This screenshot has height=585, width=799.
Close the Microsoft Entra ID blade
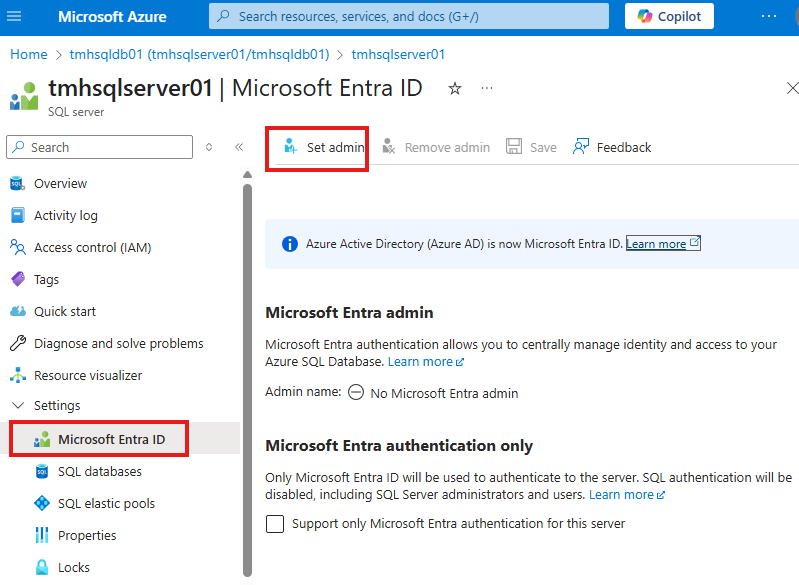click(x=792, y=88)
